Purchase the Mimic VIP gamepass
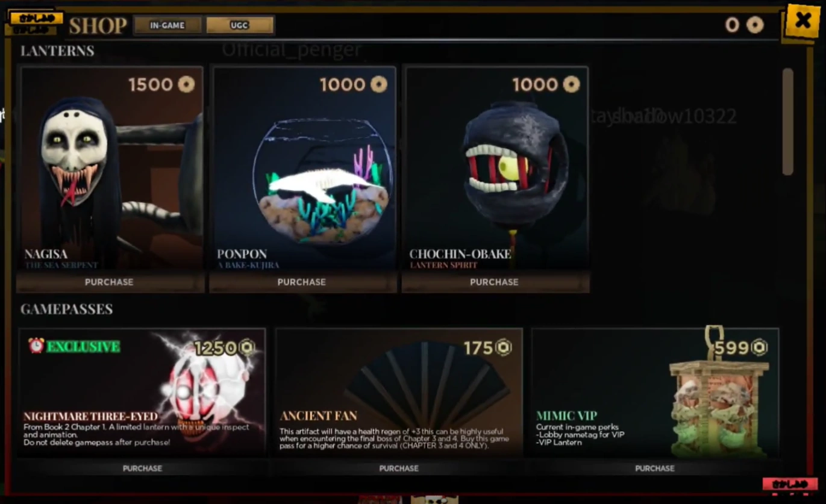The image size is (826, 504). coord(655,468)
